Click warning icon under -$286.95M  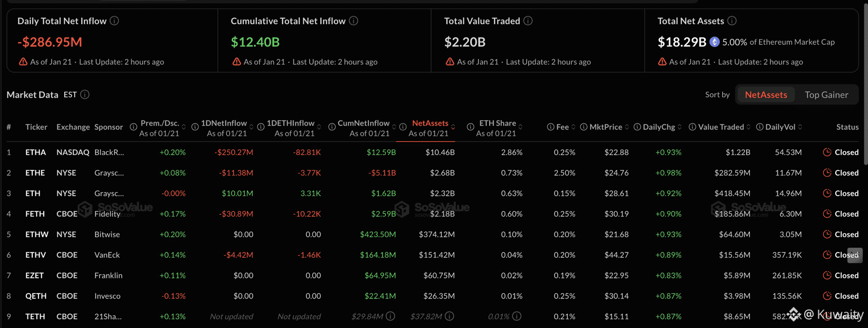(x=23, y=62)
